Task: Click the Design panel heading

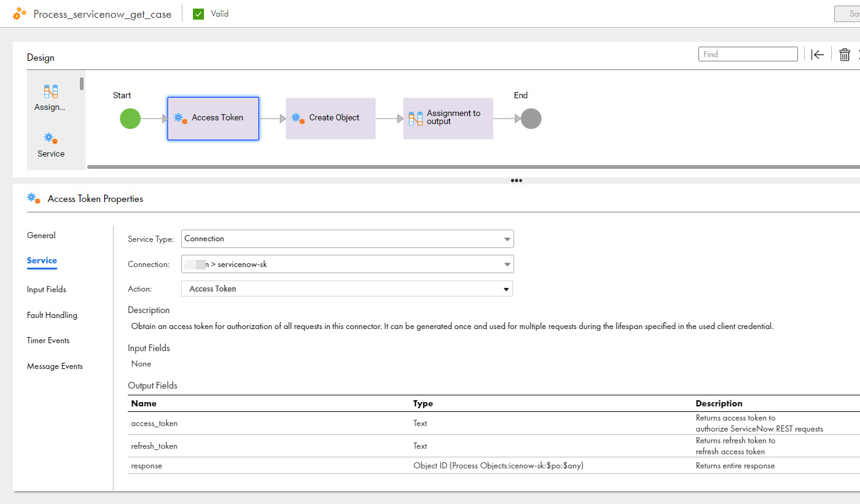Action: click(41, 58)
